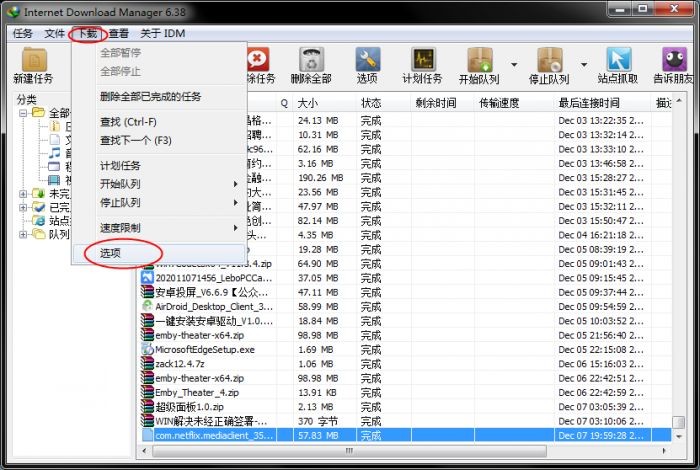Select the com.netflix.mediaclient row
The width and height of the screenshot is (700, 470).
pyautogui.click(x=406, y=435)
